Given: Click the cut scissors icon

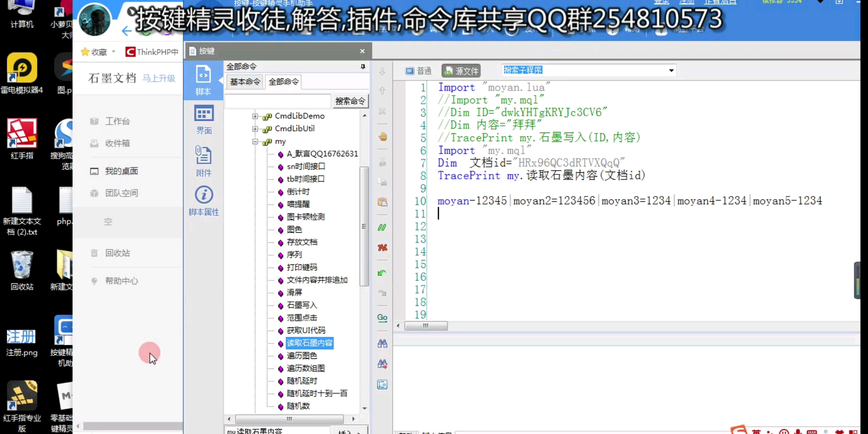Looking at the screenshot, I should (x=382, y=162).
